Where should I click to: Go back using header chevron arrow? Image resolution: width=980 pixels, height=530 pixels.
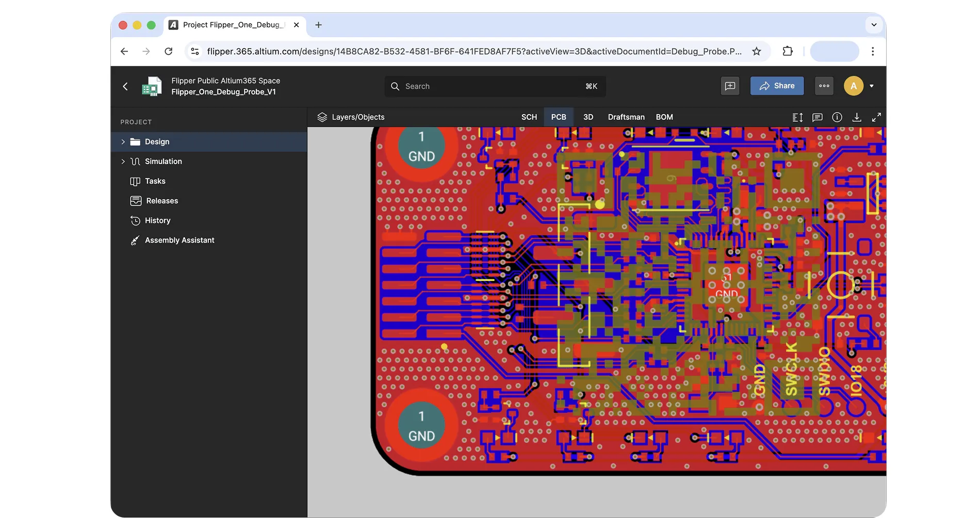tap(125, 86)
